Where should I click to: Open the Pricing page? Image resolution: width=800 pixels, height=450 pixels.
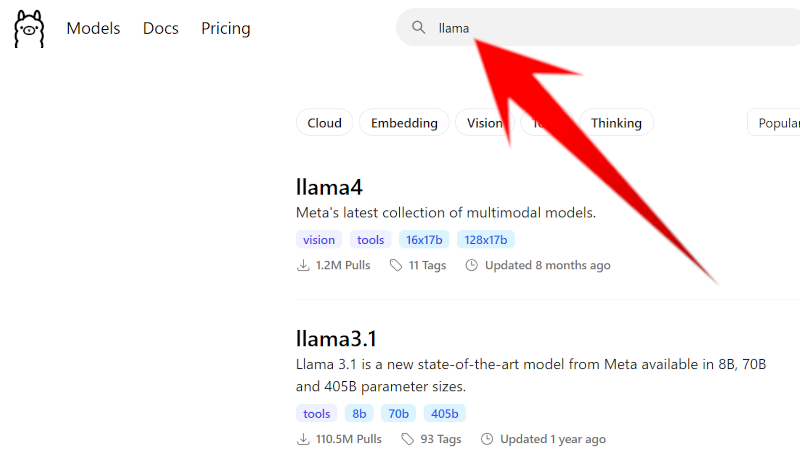coord(226,28)
